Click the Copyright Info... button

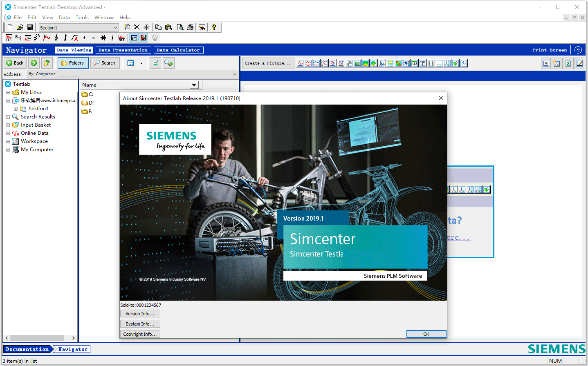pyautogui.click(x=140, y=334)
